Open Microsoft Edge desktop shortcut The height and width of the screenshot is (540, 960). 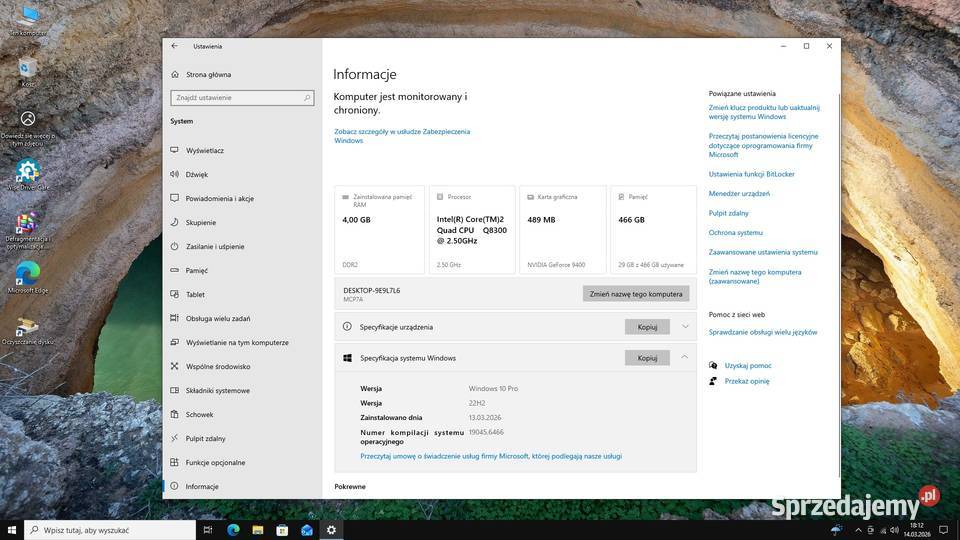click(28, 277)
